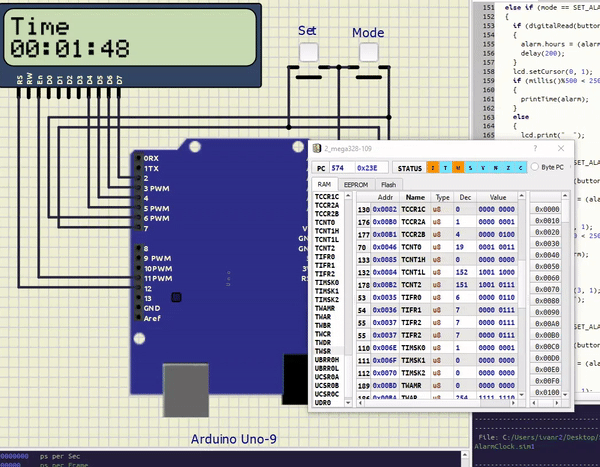Click the LCD display showing Time 00:01:48
The width and height of the screenshot is (600, 467).
point(130,37)
